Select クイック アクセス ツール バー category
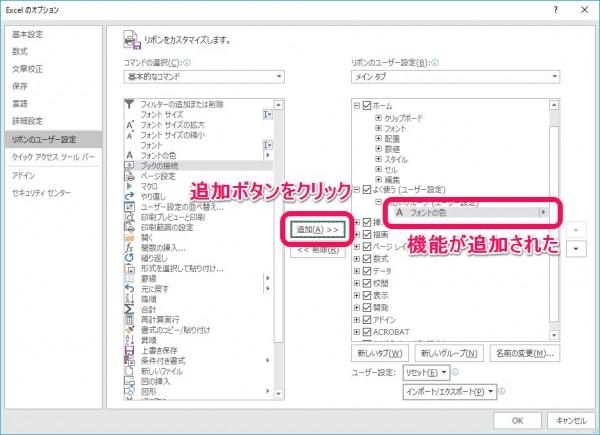The width and height of the screenshot is (600, 435). 53,157
